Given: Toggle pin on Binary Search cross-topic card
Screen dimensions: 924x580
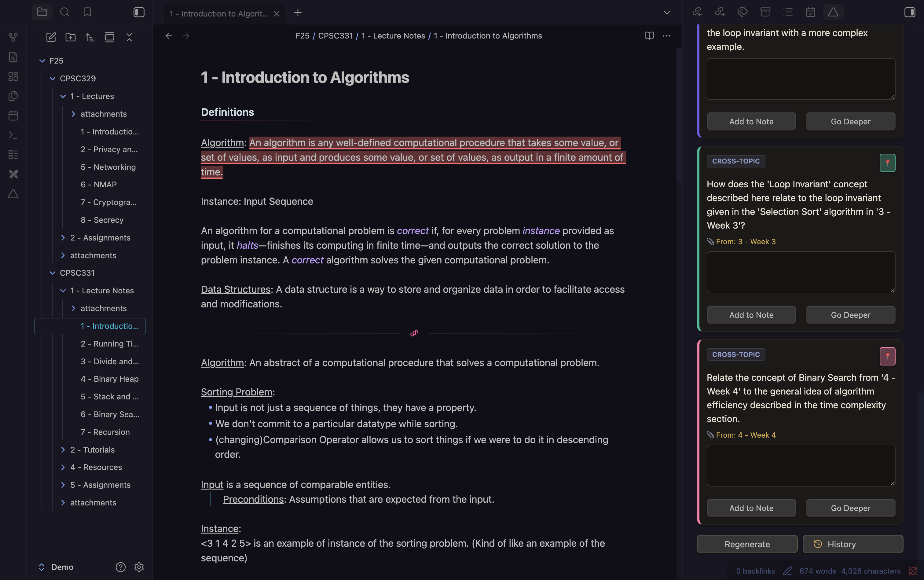Looking at the screenshot, I should coord(887,356).
